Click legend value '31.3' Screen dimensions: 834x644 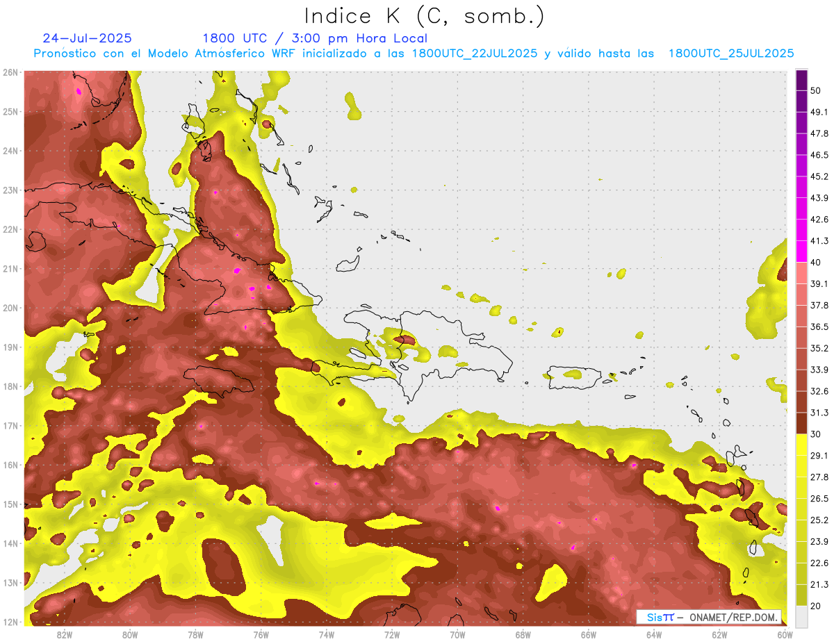click(x=819, y=413)
